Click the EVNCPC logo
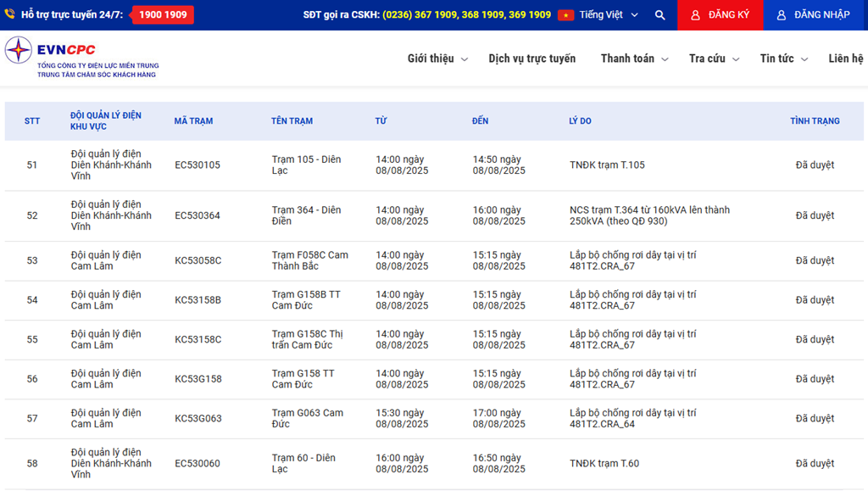The width and height of the screenshot is (868, 491). (19, 50)
